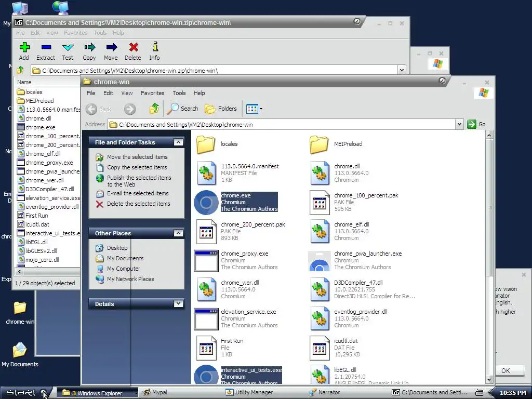Click the Delete icon in 7-Zip toolbar
532x399 pixels.
[133, 51]
